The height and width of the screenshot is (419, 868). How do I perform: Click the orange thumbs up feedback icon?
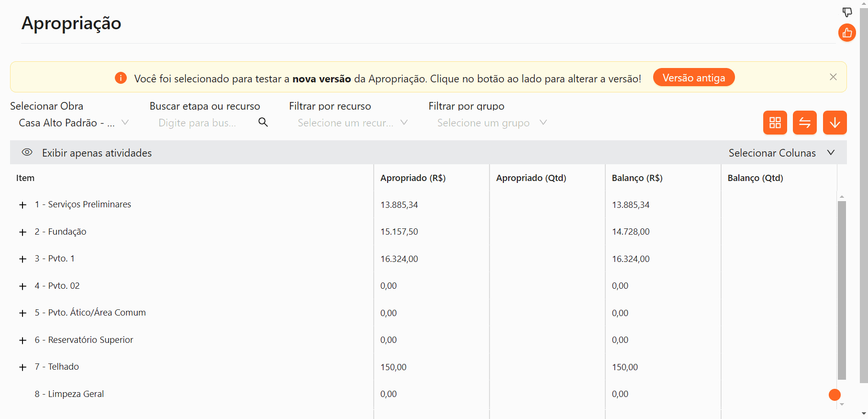(847, 33)
